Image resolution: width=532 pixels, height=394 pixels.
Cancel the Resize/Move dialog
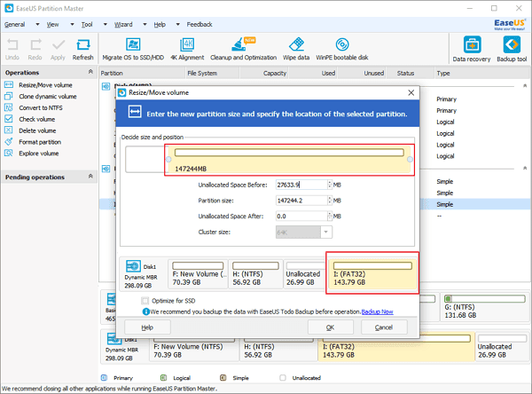point(384,327)
